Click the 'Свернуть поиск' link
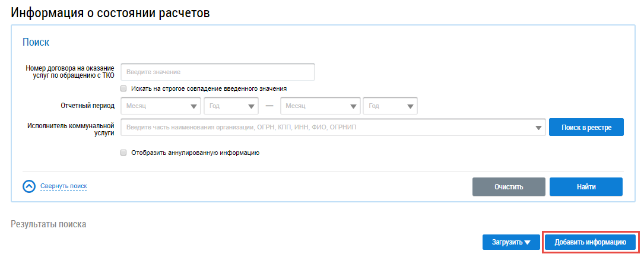644x257 pixels. [x=64, y=186]
